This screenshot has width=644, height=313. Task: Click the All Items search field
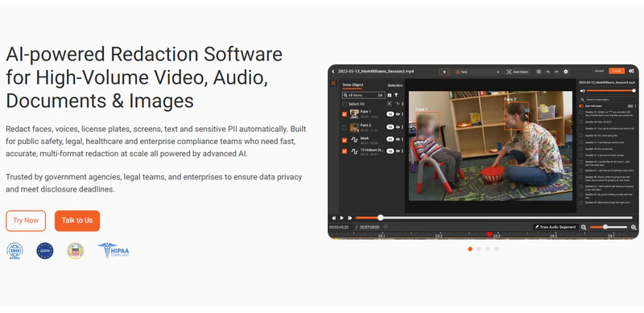[x=364, y=95]
